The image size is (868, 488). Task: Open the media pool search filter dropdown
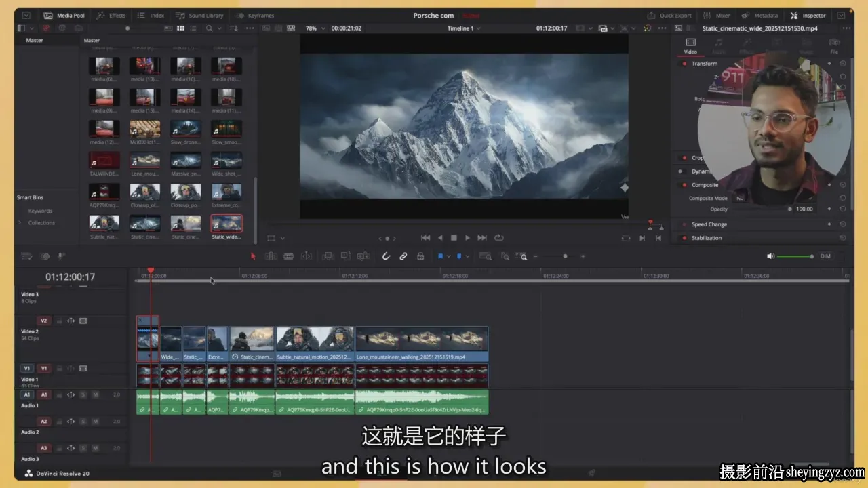220,28
